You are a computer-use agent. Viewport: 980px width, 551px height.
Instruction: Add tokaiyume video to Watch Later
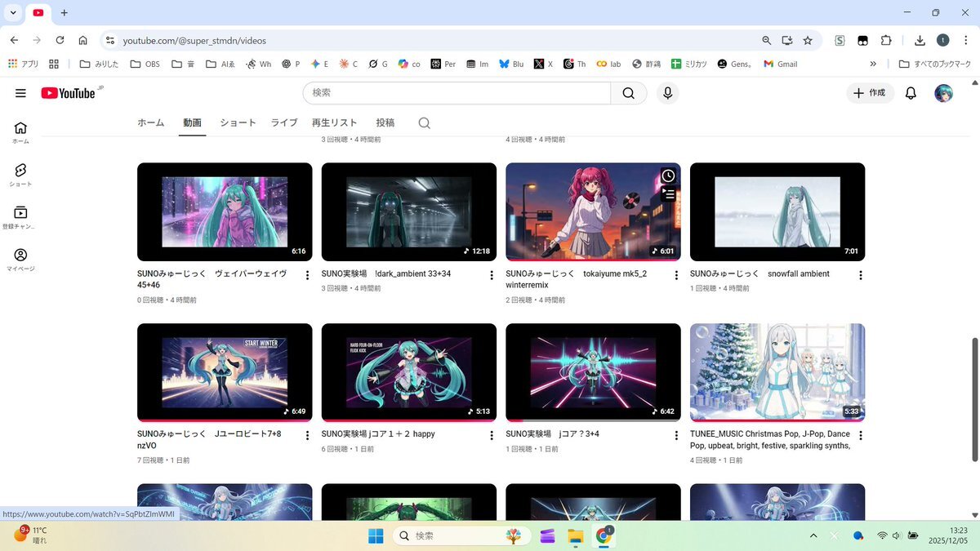pos(668,176)
